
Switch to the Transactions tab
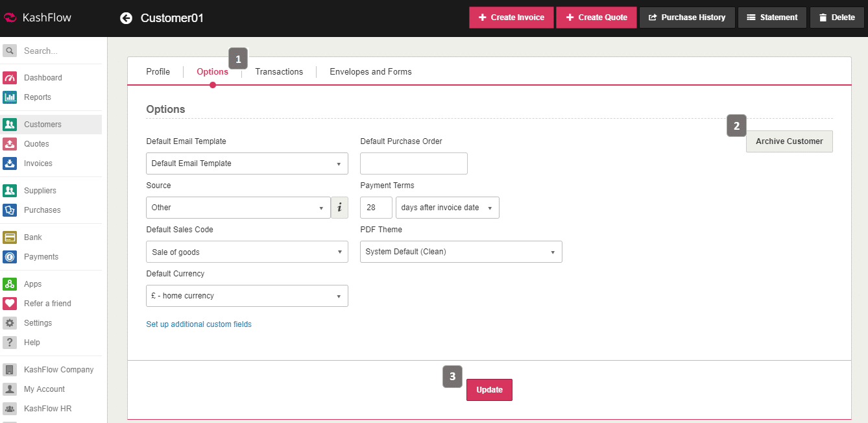279,72
